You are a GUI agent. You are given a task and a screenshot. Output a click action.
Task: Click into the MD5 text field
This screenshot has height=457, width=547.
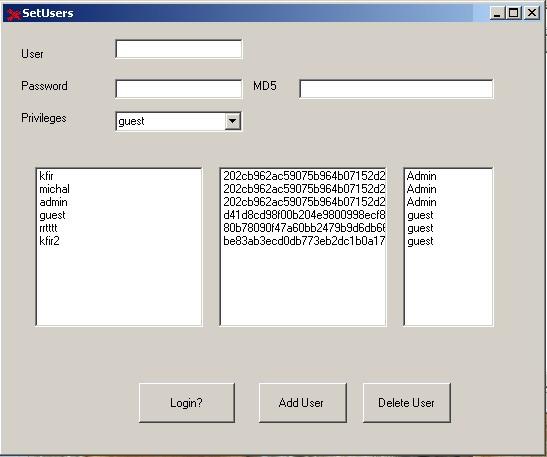click(396, 89)
